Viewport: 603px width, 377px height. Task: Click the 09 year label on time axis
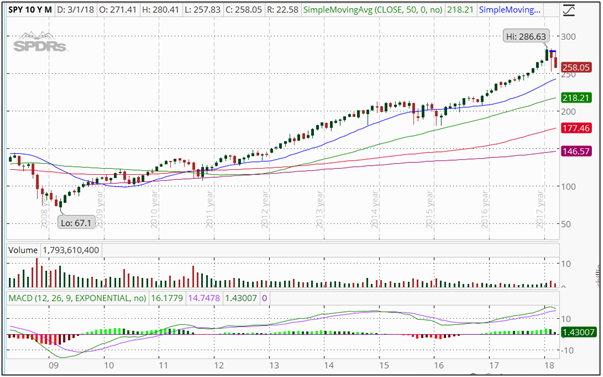pyautogui.click(x=53, y=365)
